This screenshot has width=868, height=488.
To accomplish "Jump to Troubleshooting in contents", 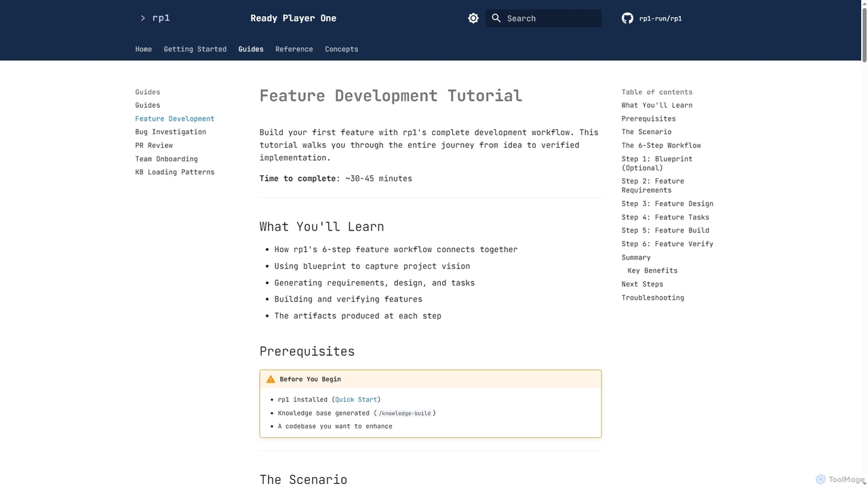I will pyautogui.click(x=653, y=298).
